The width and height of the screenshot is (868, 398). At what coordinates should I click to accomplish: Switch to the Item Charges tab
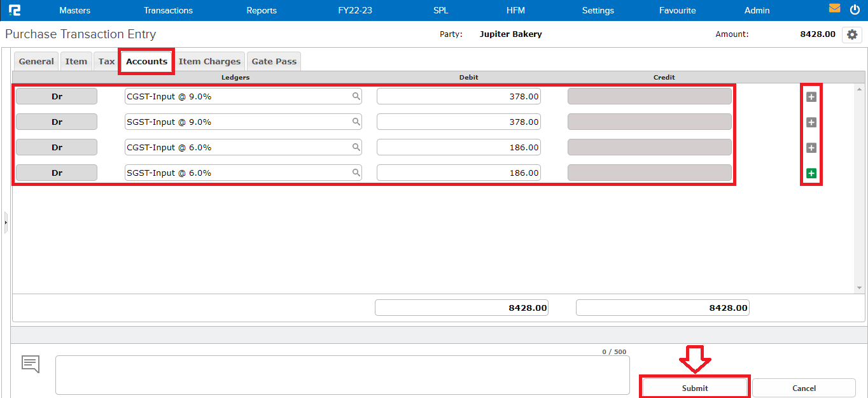pos(209,60)
